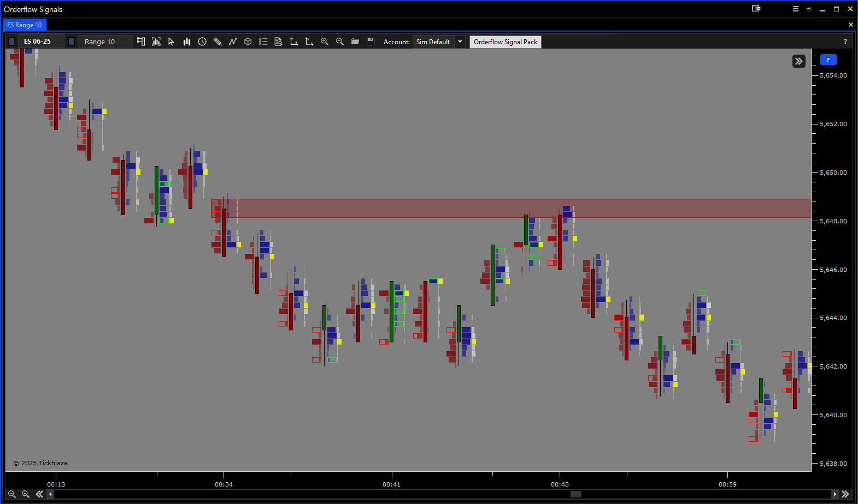Open the bar type chart icon
The width and height of the screenshot is (858, 504).
point(156,41)
